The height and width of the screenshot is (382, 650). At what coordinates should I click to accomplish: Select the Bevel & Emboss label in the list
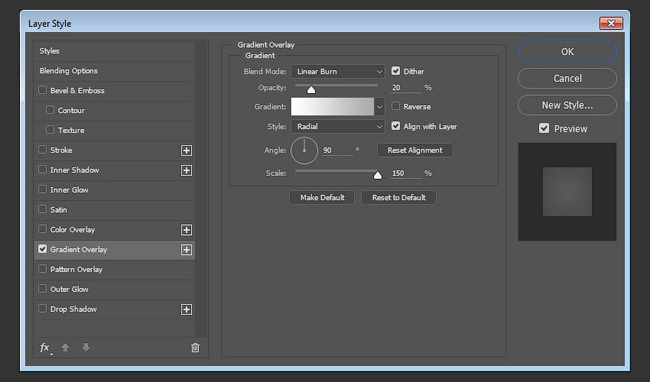(x=78, y=90)
